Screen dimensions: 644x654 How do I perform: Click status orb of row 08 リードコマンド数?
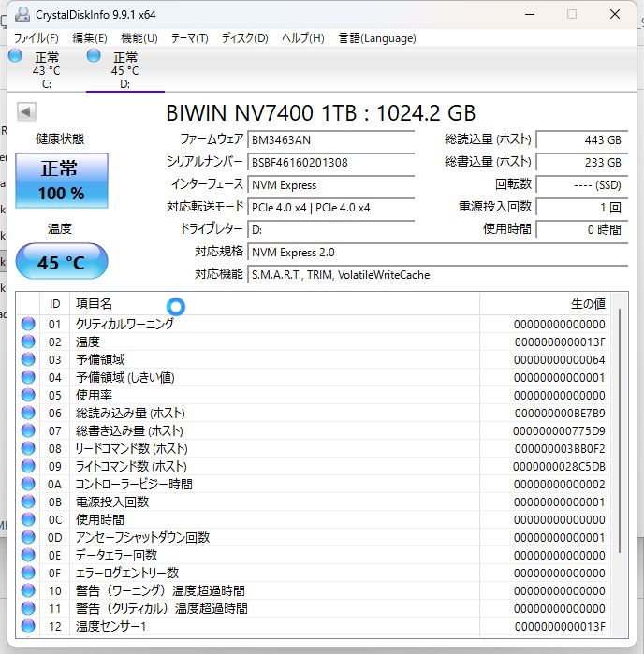coord(28,448)
